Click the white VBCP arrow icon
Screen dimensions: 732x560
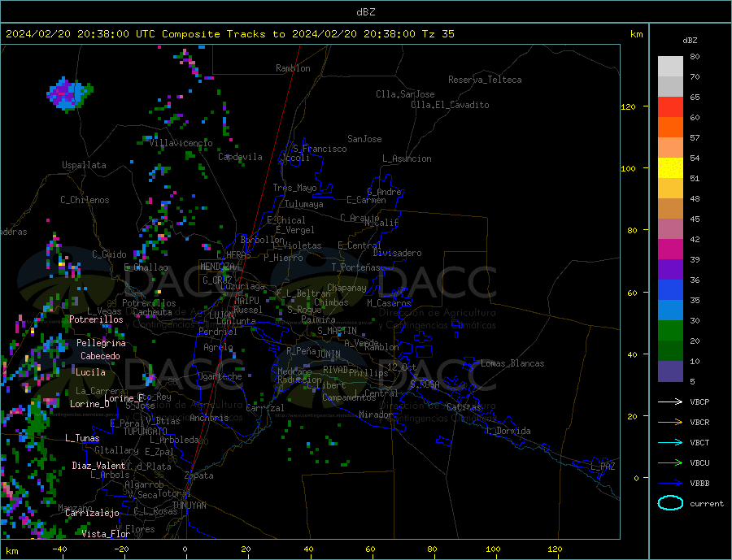670,402
